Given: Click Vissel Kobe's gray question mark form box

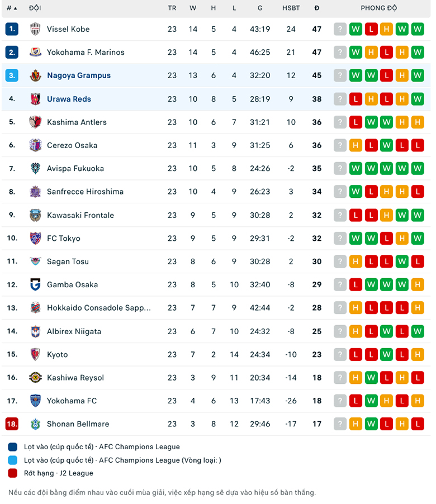Looking at the screenshot, I should [339, 29].
